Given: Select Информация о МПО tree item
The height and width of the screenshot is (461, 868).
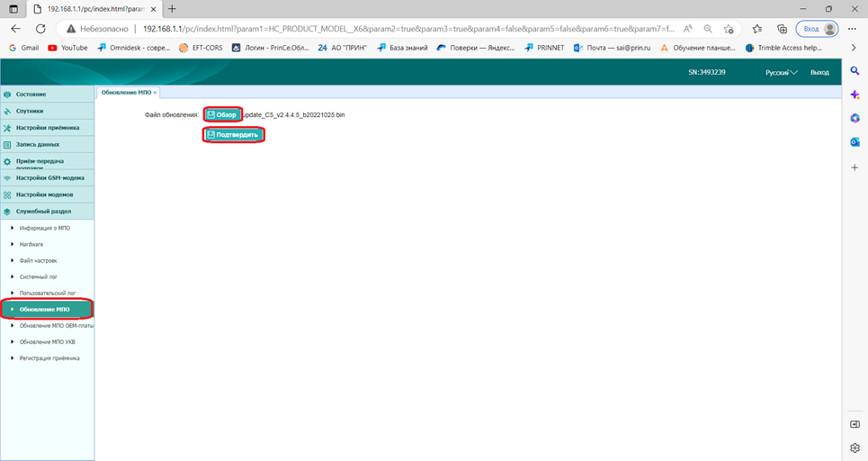Looking at the screenshot, I should (45, 228).
